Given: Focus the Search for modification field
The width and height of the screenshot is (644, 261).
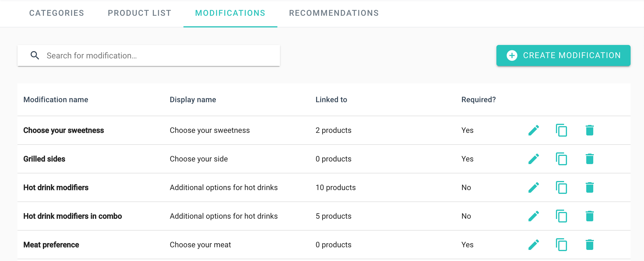Looking at the screenshot, I should point(157,55).
